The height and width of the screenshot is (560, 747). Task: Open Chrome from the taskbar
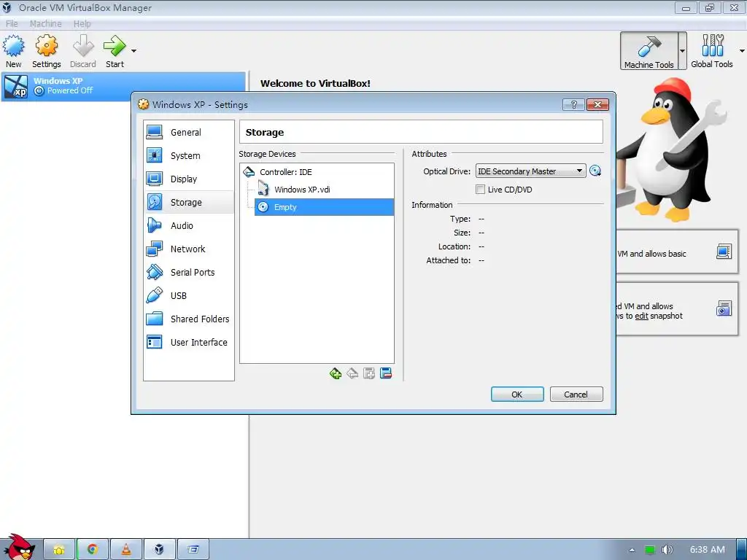tap(93, 550)
